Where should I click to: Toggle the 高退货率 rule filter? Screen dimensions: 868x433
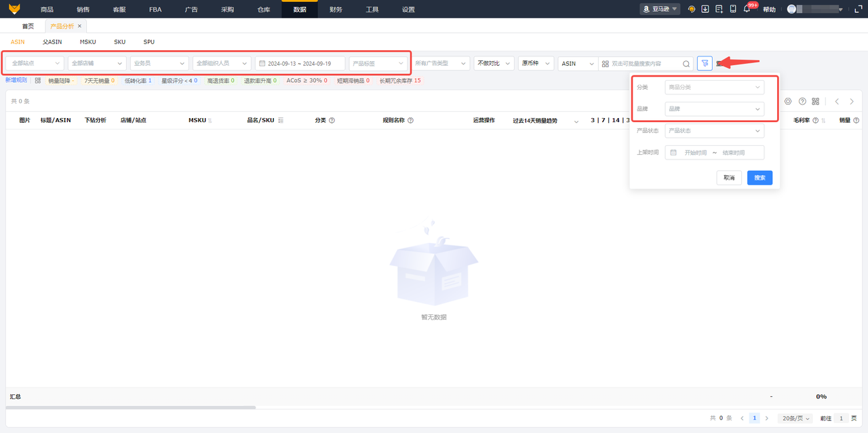tap(221, 80)
